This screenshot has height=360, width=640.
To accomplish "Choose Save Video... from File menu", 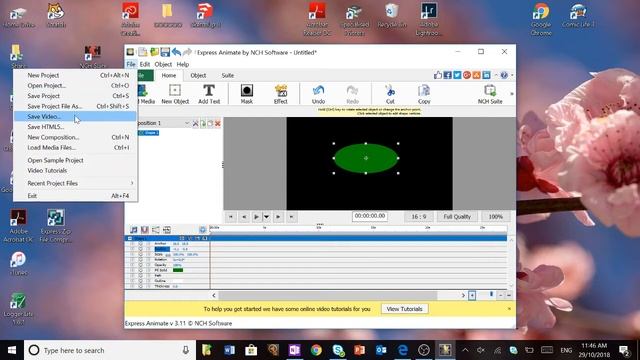I will pyautogui.click(x=75, y=116).
